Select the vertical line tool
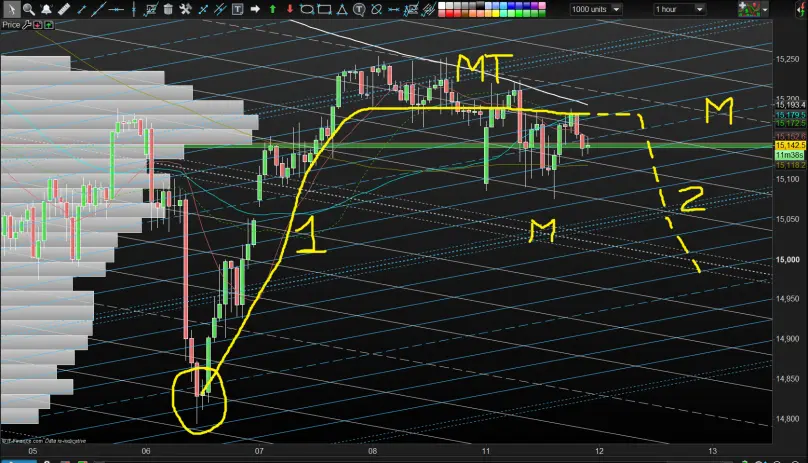Screen dimensions: 808x463 pyautogui.click(x=133, y=9)
